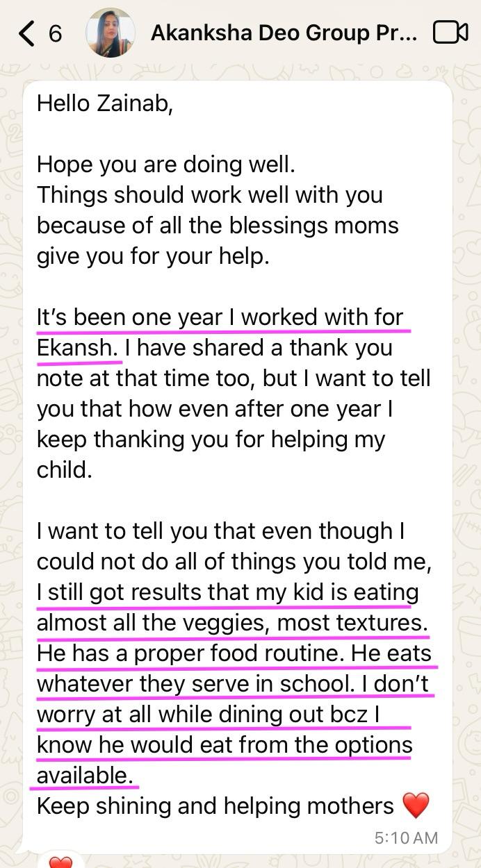Click "almost all the veggies, most textures." line
Viewport: 481px width, 868px height.
232,623
